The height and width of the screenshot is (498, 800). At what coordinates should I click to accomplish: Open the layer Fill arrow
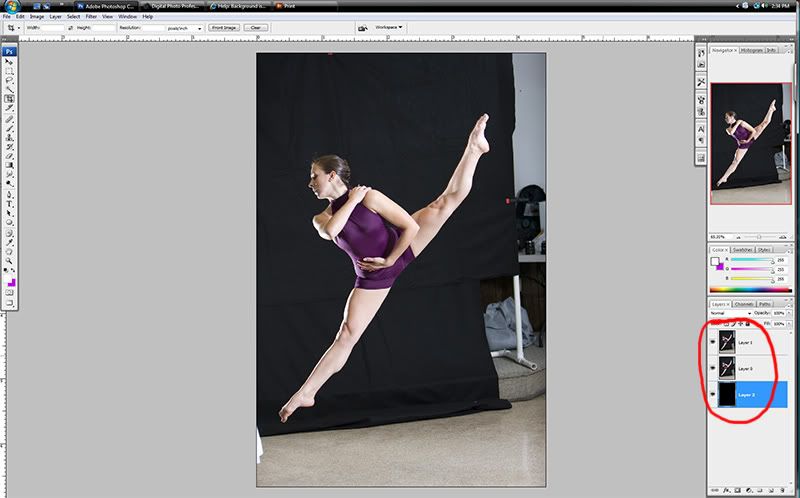[x=789, y=324]
